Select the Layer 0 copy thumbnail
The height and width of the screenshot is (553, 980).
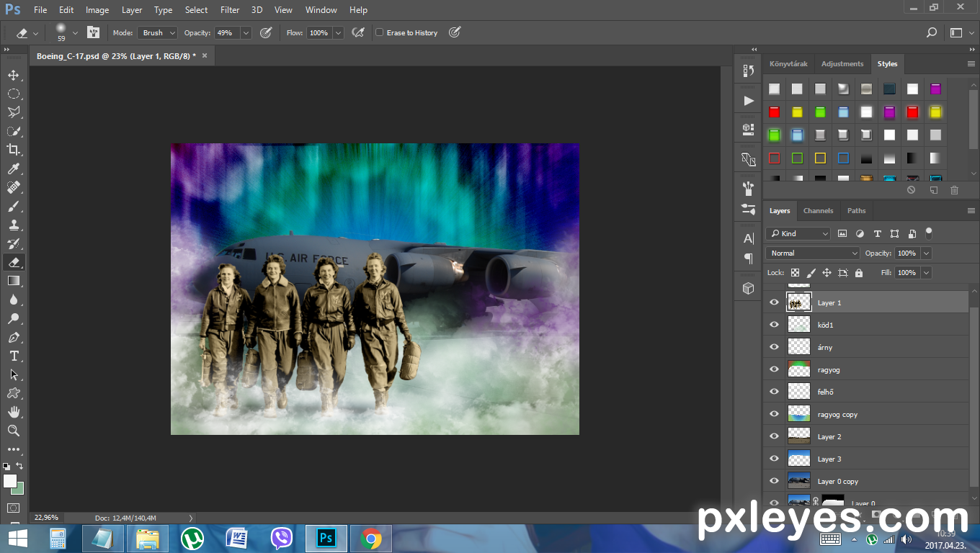tap(799, 481)
